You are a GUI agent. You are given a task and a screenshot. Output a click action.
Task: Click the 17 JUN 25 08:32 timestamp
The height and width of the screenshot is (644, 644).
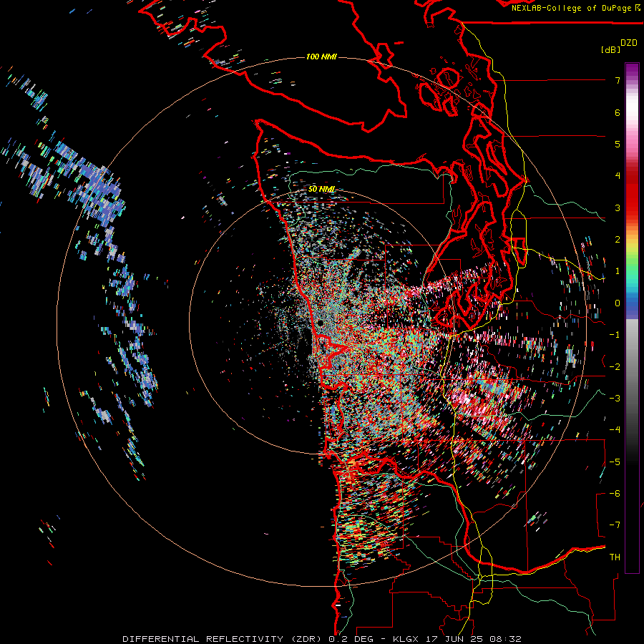pos(474,639)
